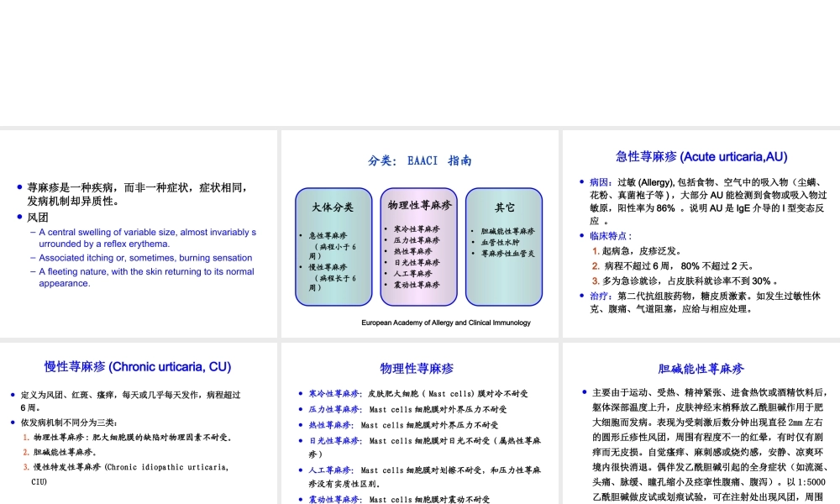The height and width of the screenshot is (504, 840).
Task: Select the heading 急性荨麻疹 (Acute urticaria,AU)
Action: [700, 156]
